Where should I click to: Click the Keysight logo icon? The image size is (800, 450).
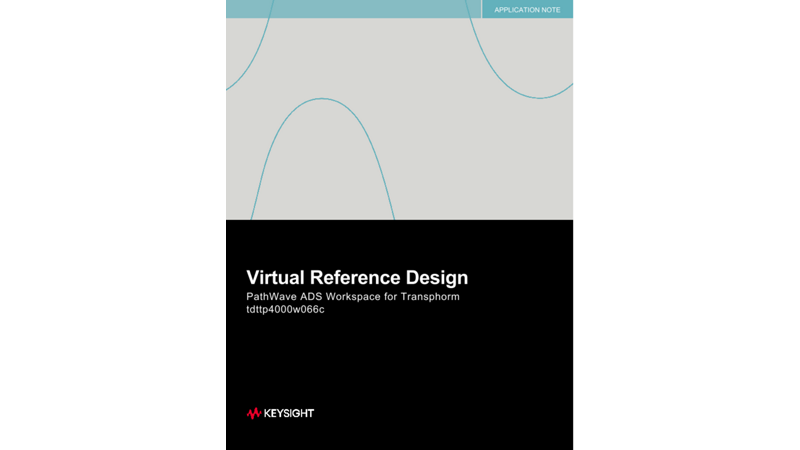pyautogui.click(x=254, y=413)
